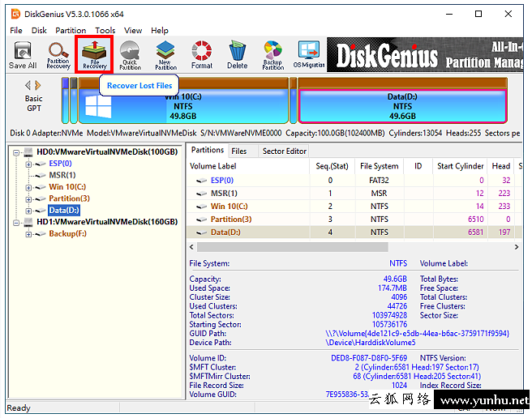Collapse the HD1 disk tree node

[16, 223]
